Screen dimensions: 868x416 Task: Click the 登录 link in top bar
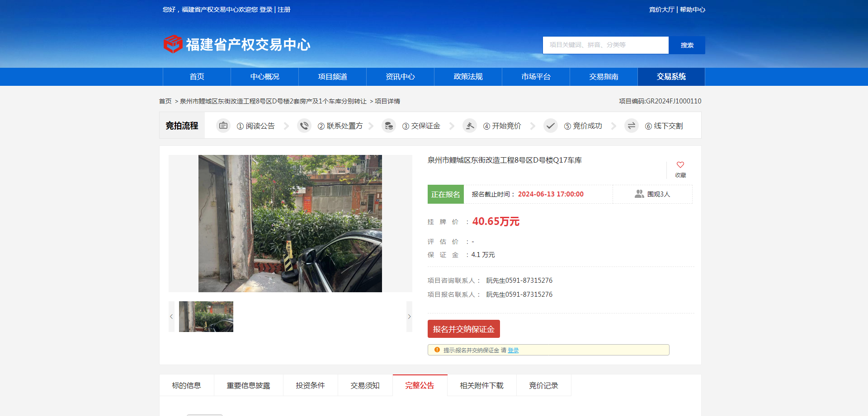click(x=266, y=9)
